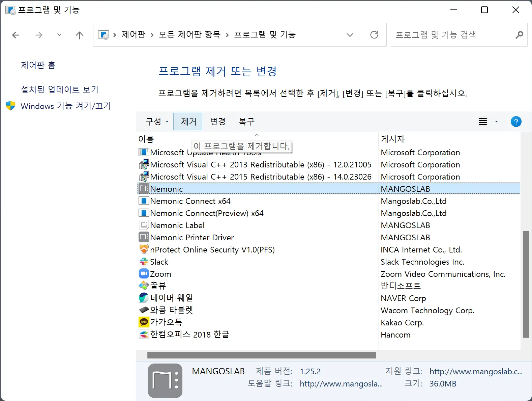The height and width of the screenshot is (401, 532).
Task: Open the 설치된 업데이트 보기 link
Action: (60, 89)
